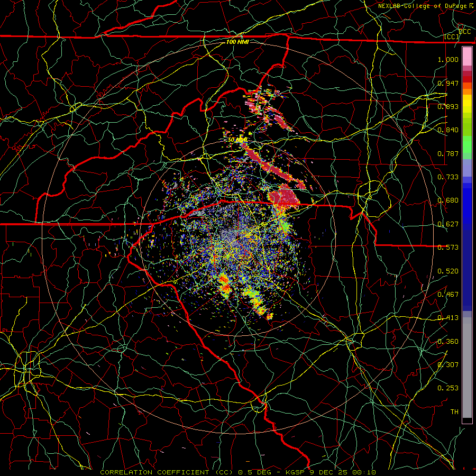Click the 0.520 legend value

click(448, 271)
